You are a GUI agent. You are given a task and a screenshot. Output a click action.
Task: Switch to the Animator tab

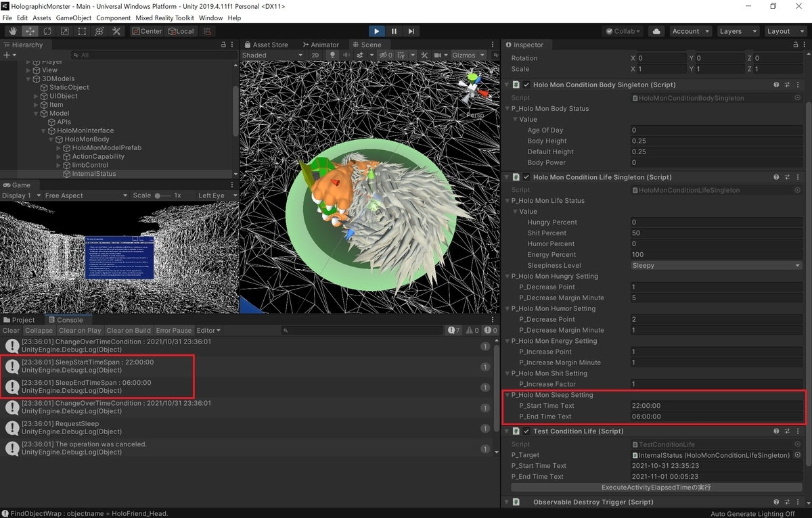[x=321, y=45]
